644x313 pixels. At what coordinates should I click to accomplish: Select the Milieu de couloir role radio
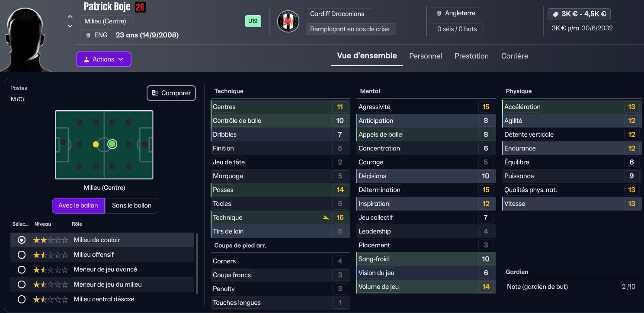pos(22,240)
